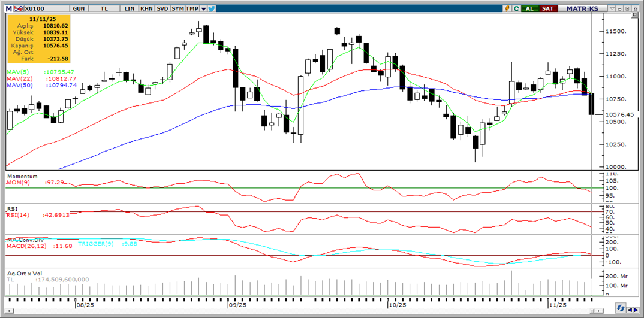
Task: Click the orange lightning bolt icon
Action: coord(508,8)
